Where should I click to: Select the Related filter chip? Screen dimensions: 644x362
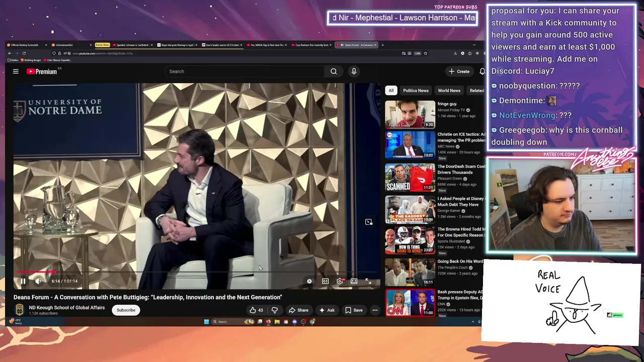coord(476,90)
